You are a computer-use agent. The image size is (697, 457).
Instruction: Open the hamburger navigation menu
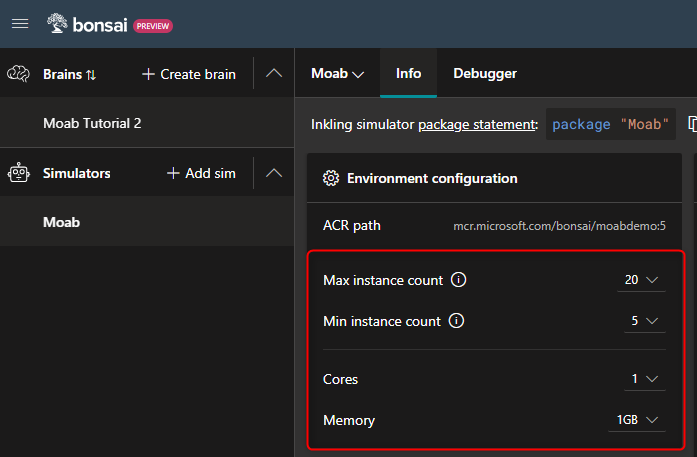[20, 24]
